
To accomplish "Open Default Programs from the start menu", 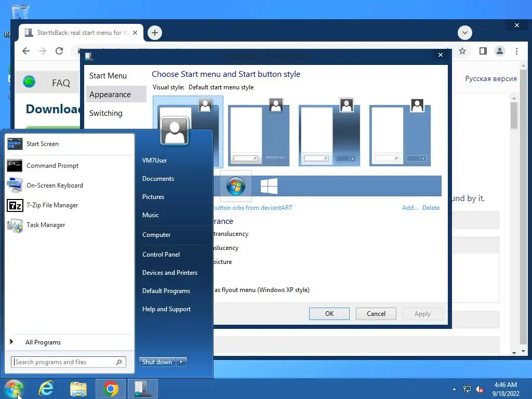I will pos(166,291).
